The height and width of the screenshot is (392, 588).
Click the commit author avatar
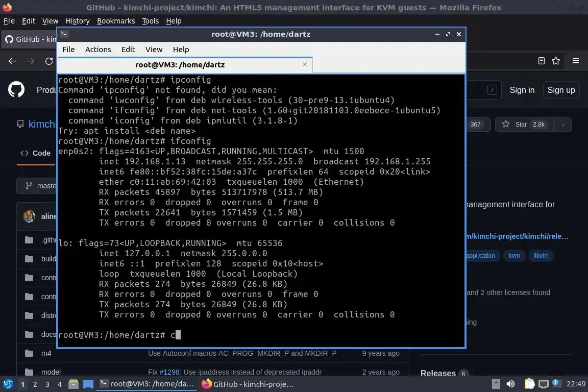point(29,216)
